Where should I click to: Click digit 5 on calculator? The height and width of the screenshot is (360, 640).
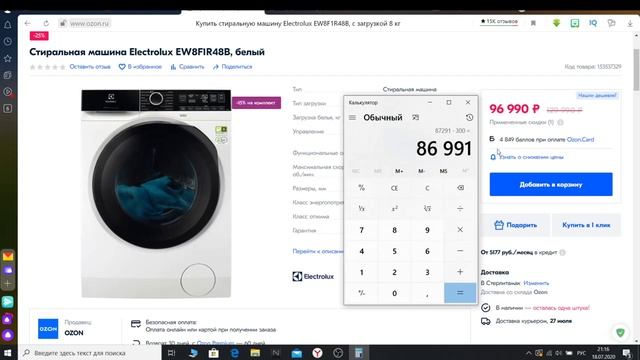point(394,251)
